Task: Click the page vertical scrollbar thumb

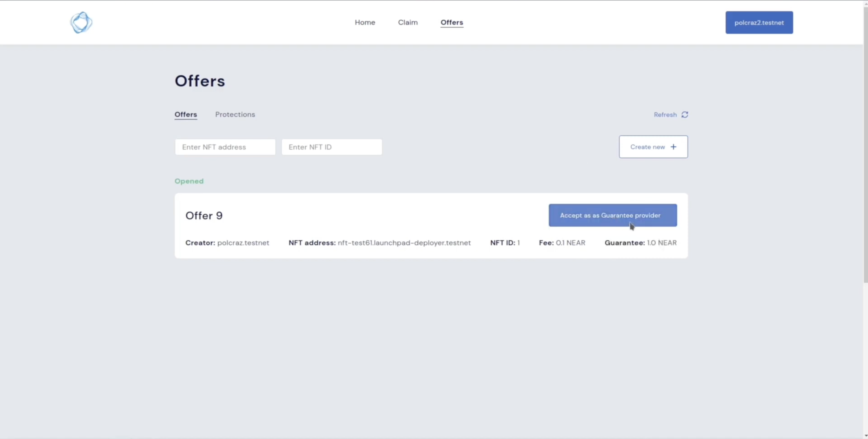Action: 865,145
